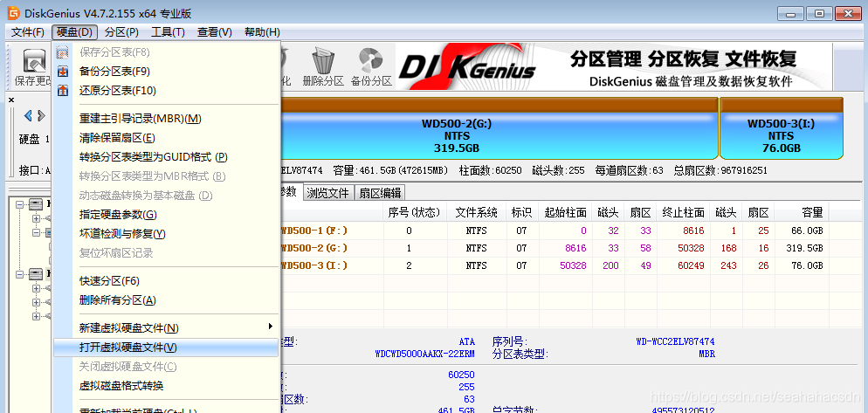Choose 还原分区表(F10) from the menu
Viewport: 868px width, 413px height.
point(166,90)
